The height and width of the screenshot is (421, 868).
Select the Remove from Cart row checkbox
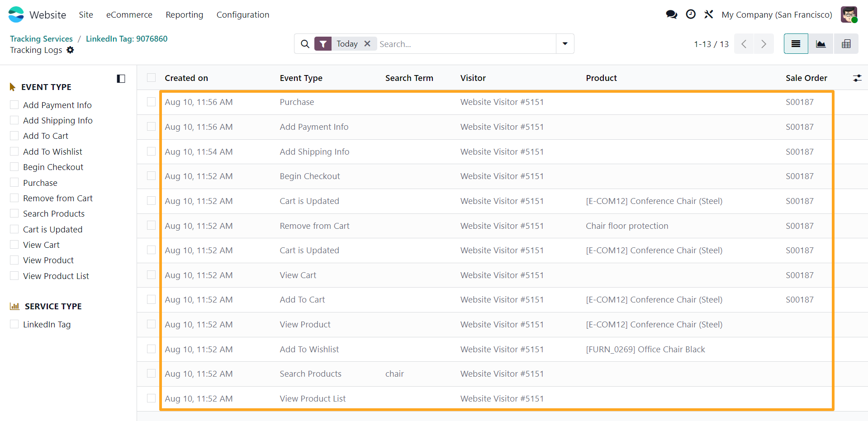152,226
